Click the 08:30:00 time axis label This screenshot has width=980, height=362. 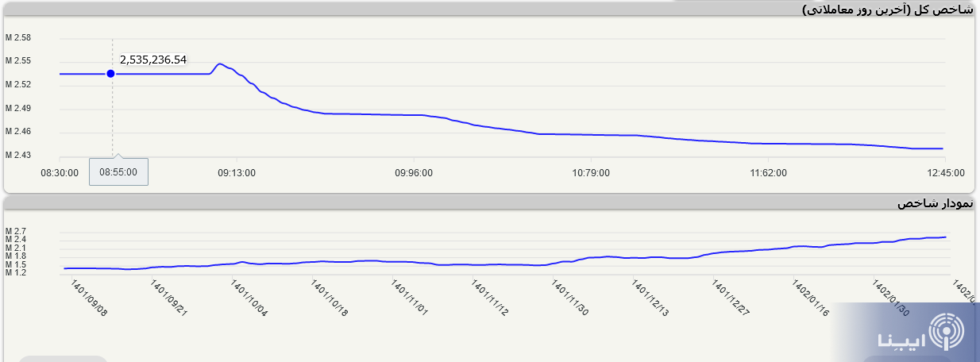pos(60,172)
